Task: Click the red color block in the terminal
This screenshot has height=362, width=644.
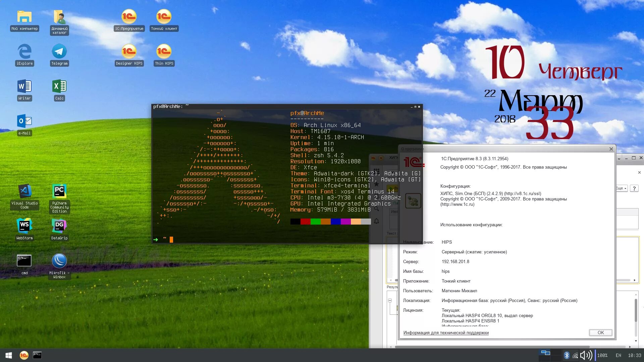Action: (x=305, y=222)
